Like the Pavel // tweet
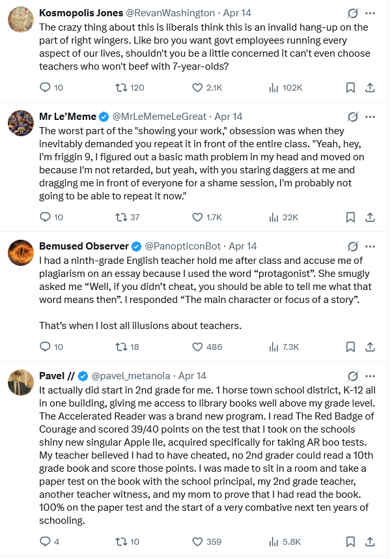392x559 pixels. tap(198, 541)
